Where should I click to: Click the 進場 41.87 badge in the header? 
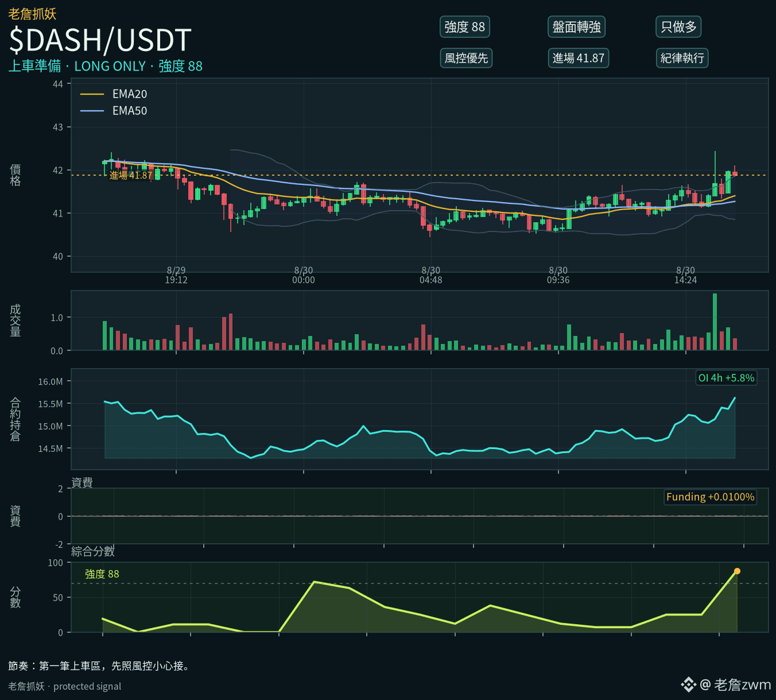579,58
